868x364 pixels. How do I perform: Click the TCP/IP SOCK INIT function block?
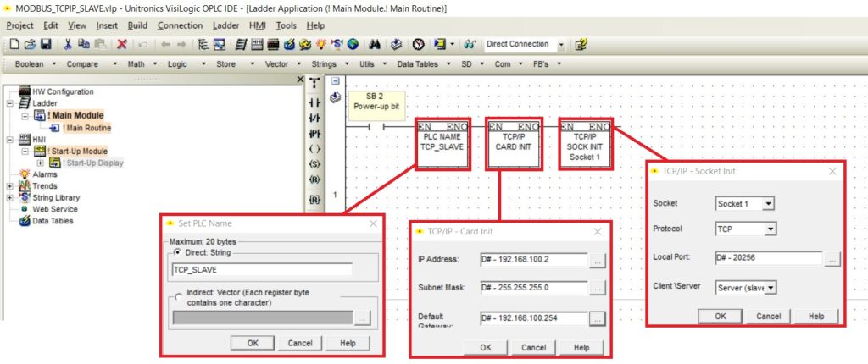(585, 144)
